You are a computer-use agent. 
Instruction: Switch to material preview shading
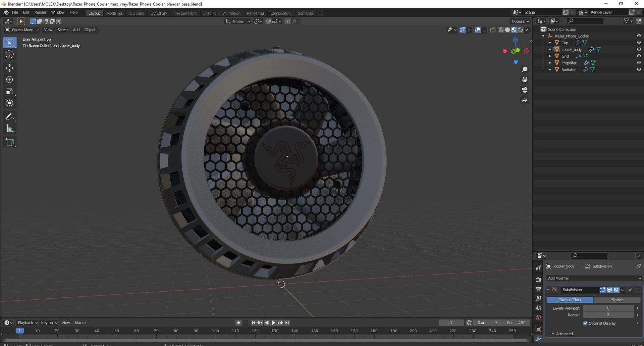(x=514, y=30)
